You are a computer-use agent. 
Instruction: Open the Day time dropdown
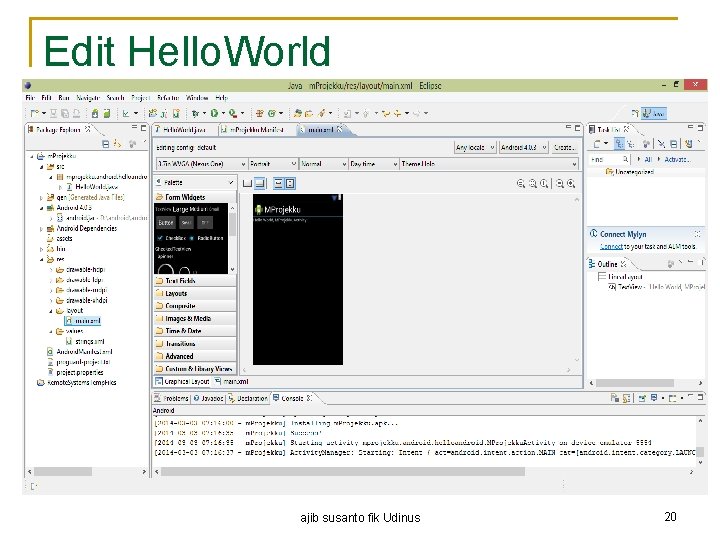coord(373,164)
